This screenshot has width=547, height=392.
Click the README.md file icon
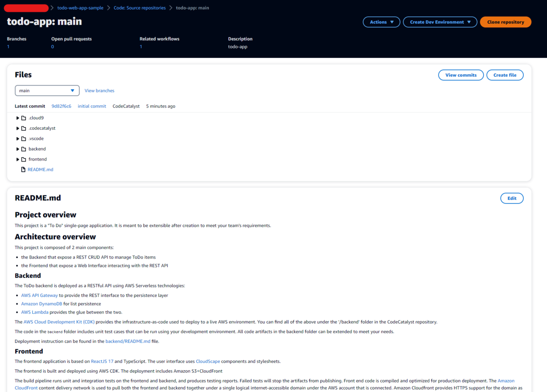[23, 170]
